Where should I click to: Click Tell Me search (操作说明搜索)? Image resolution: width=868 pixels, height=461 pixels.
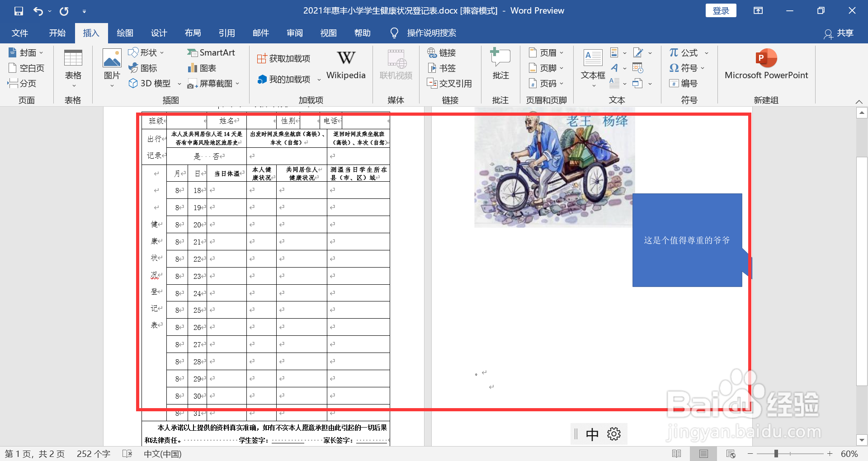point(423,33)
